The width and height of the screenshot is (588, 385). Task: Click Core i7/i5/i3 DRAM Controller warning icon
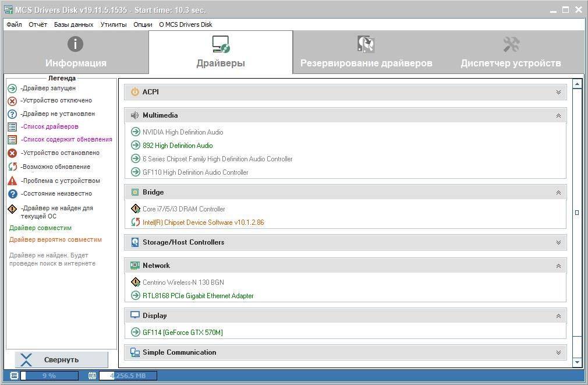pyautogui.click(x=136, y=209)
